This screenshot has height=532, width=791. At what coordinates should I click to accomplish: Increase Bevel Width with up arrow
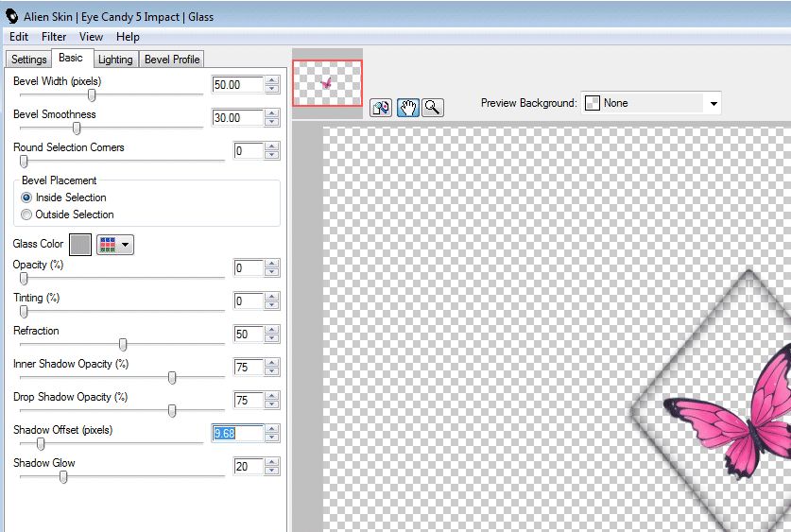coord(272,80)
